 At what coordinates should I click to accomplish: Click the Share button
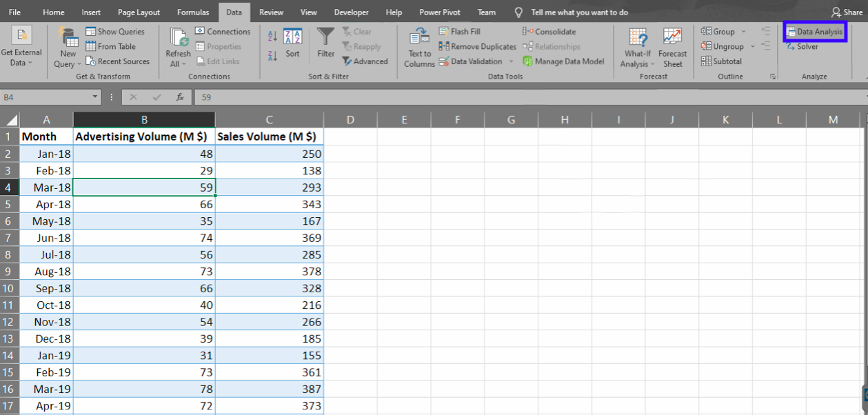pyautogui.click(x=847, y=12)
